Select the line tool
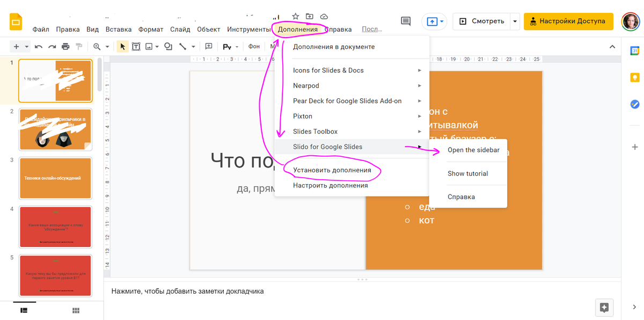Viewport: 644px width, 320px height. 182,47
